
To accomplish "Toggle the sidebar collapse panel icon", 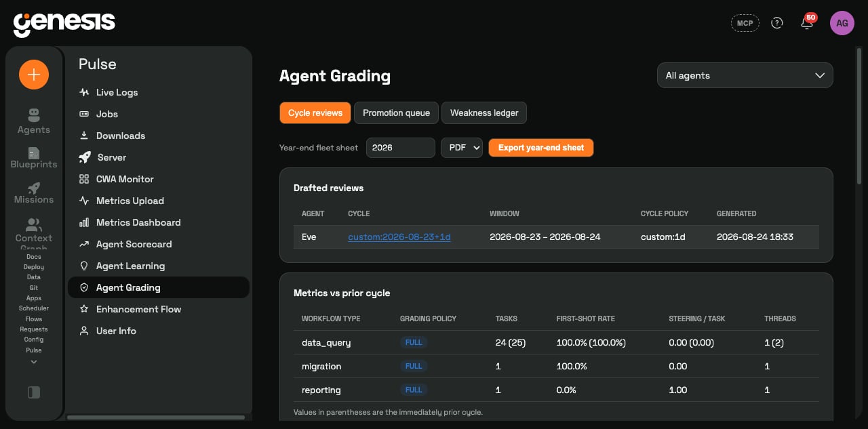I will pos(34,392).
